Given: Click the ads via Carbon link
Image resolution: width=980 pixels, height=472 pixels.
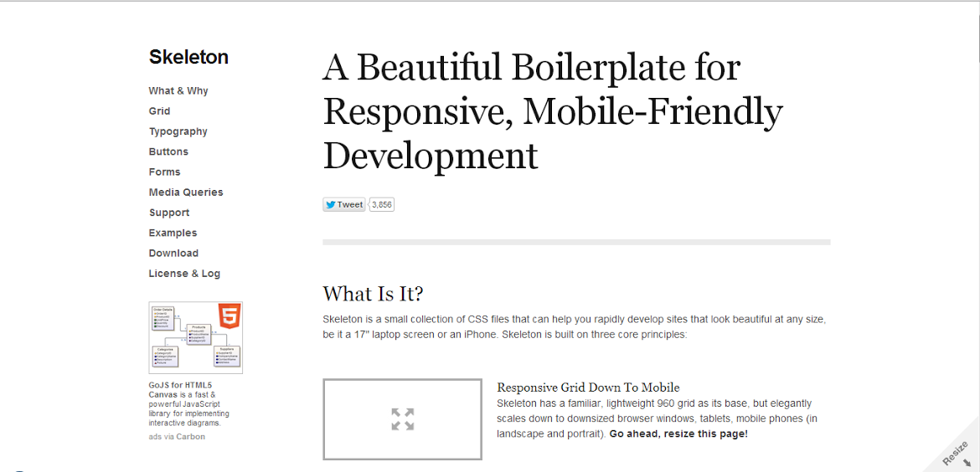Looking at the screenshot, I should [x=177, y=436].
